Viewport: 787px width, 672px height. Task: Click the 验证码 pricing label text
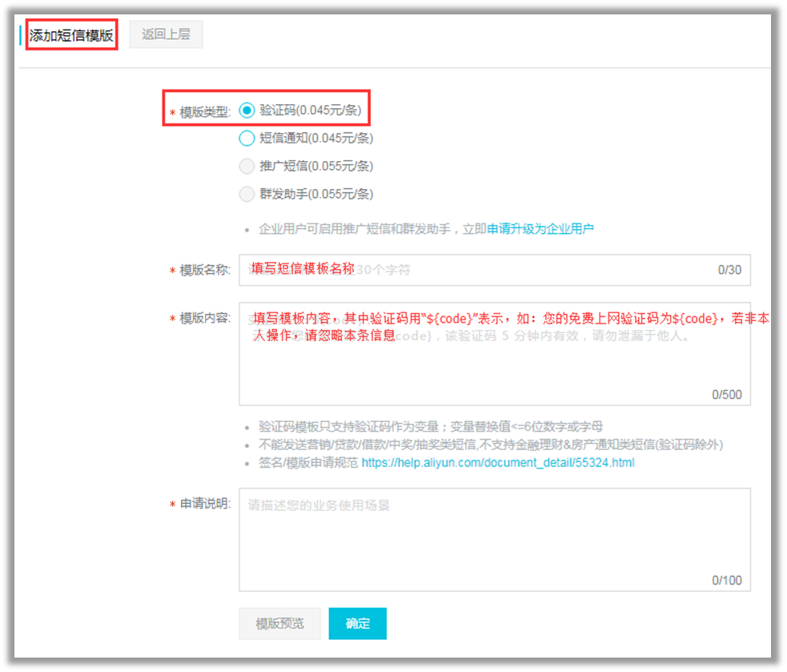[x=310, y=110]
